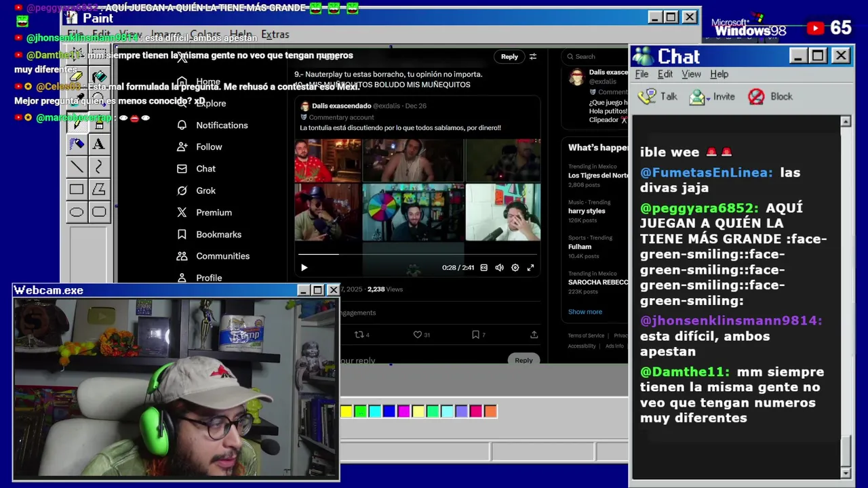Viewport: 868px width, 488px height.
Task: Open Premium in the X sidebar
Action: [214, 212]
